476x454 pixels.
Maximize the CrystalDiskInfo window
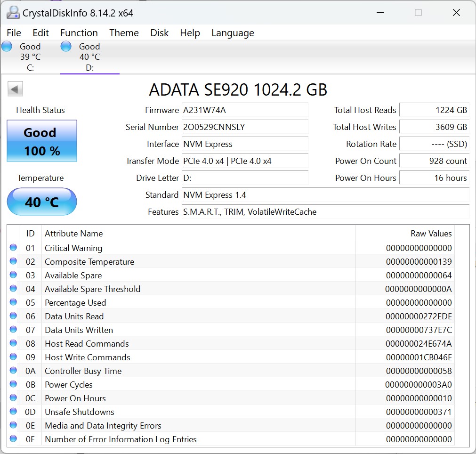click(x=418, y=13)
